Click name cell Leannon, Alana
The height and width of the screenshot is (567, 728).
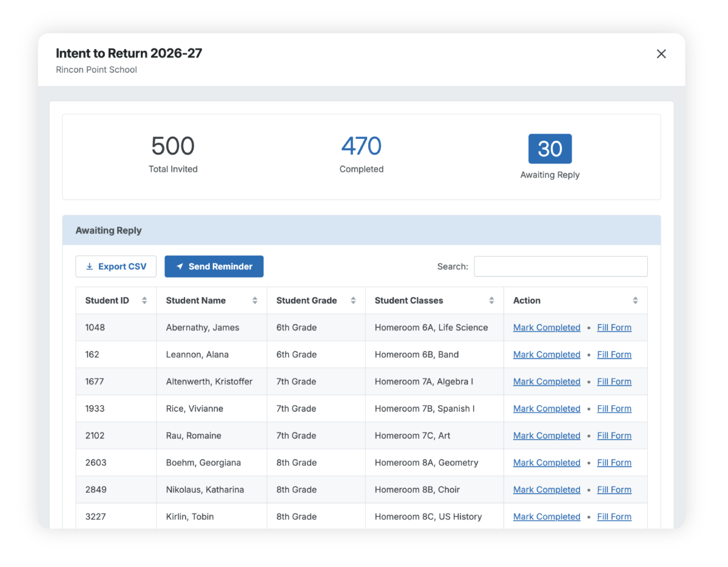212,355
